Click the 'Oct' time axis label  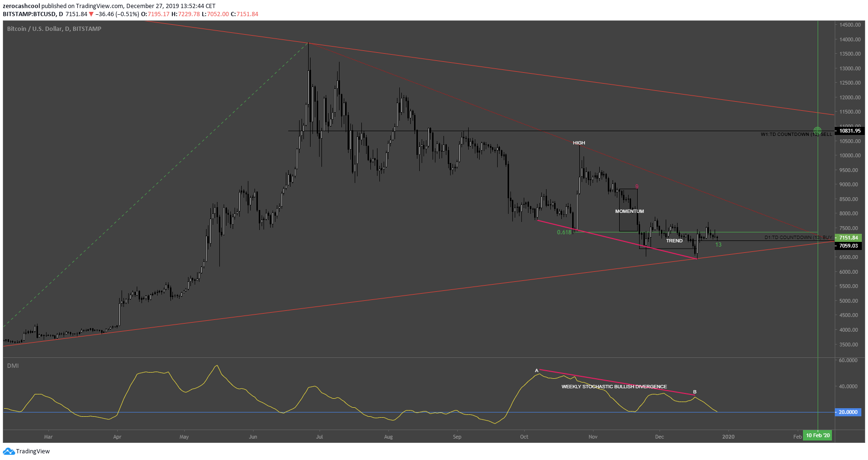click(524, 437)
